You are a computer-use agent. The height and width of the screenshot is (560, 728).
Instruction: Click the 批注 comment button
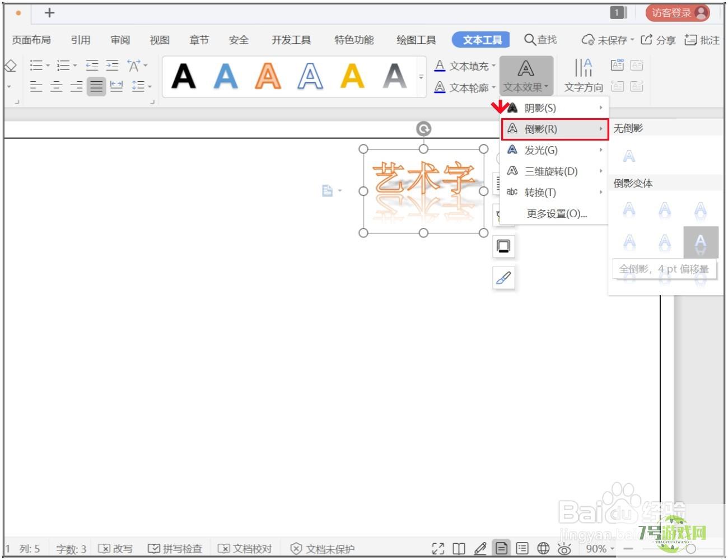coord(702,40)
